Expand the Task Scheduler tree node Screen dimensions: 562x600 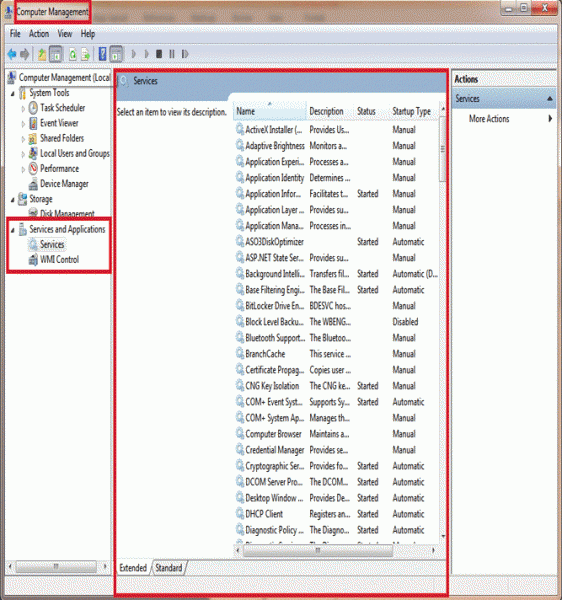point(23,109)
